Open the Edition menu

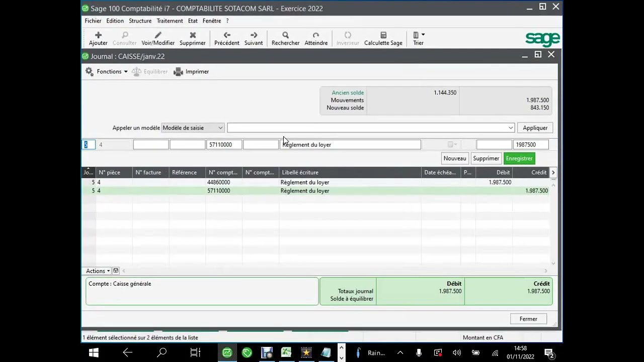click(x=115, y=21)
